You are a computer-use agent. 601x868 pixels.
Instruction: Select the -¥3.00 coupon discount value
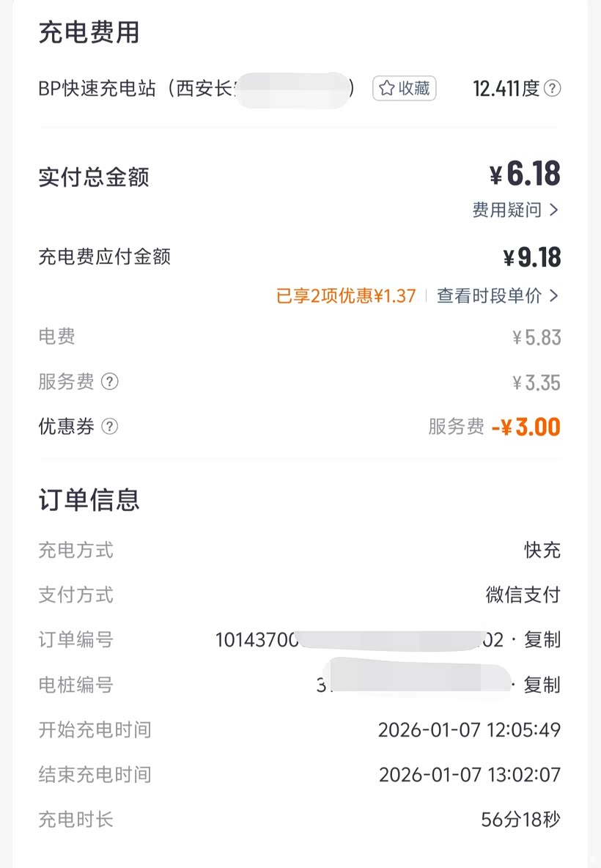tap(526, 427)
